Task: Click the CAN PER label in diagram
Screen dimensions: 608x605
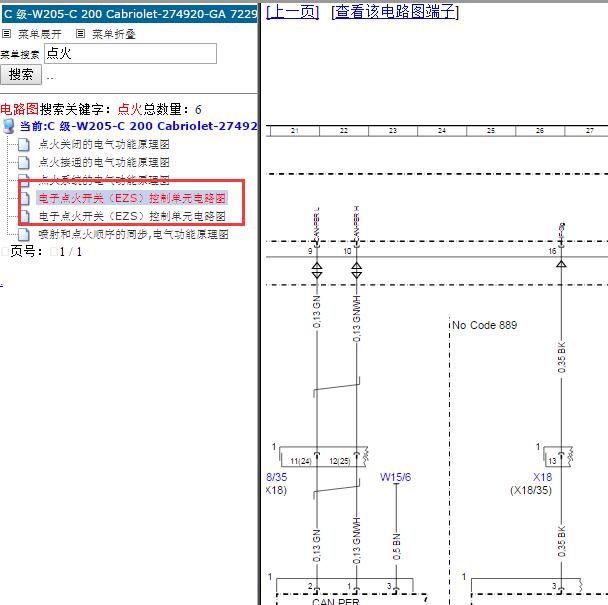Action: [336, 601]
